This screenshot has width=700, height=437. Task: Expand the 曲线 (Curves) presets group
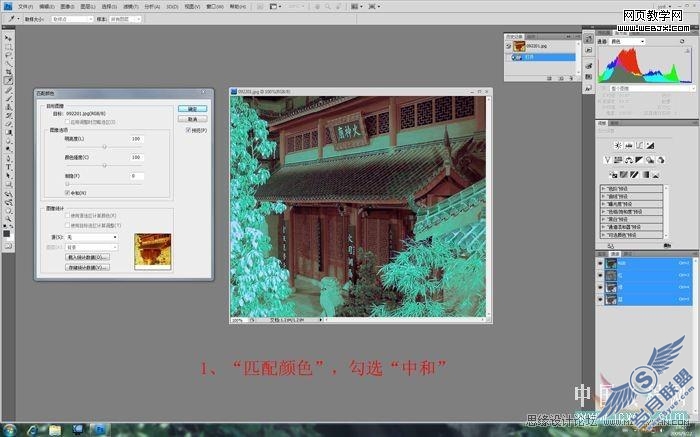(603, 196)
